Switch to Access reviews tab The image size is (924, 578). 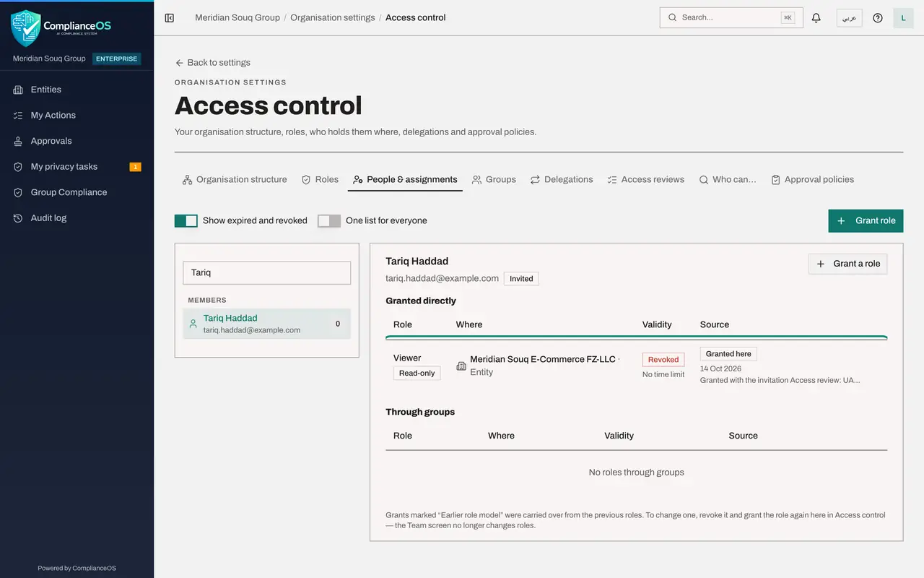coord(645,179)
